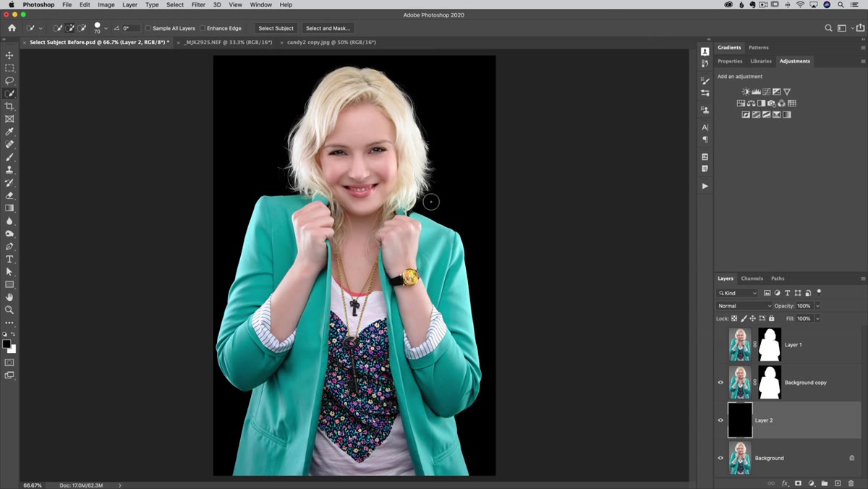Choose Subtract from selection brush mode
Screen dimensions: 868x489
[x=82, y=28]
